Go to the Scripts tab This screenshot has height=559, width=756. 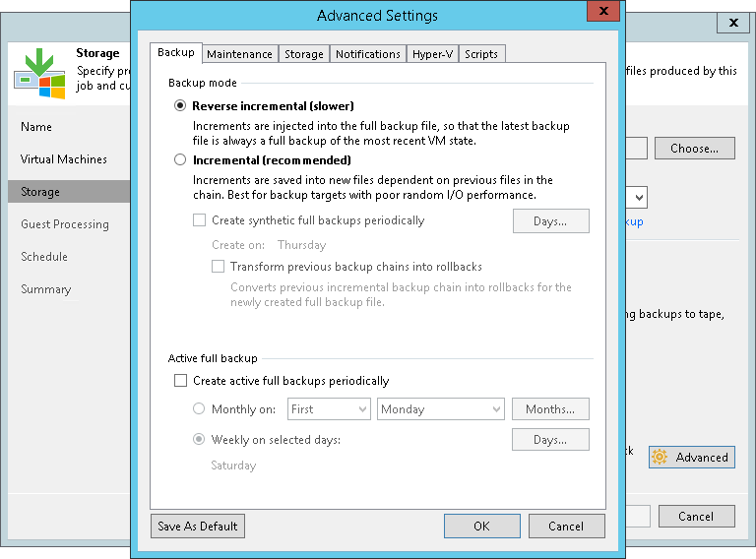point(481,54)
